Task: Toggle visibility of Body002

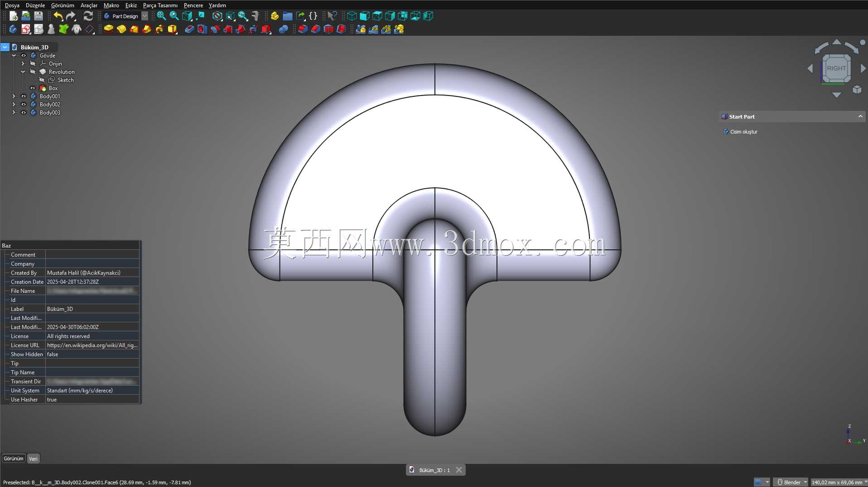Action: coord(24,105)
